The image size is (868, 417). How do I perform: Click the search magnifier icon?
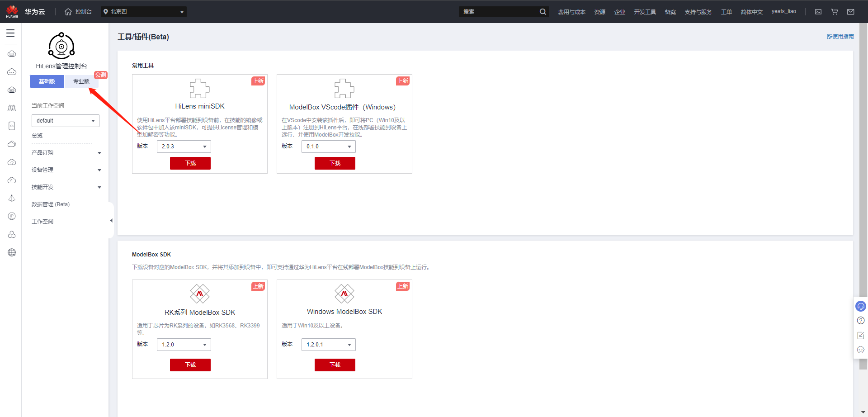click(542, 12)
